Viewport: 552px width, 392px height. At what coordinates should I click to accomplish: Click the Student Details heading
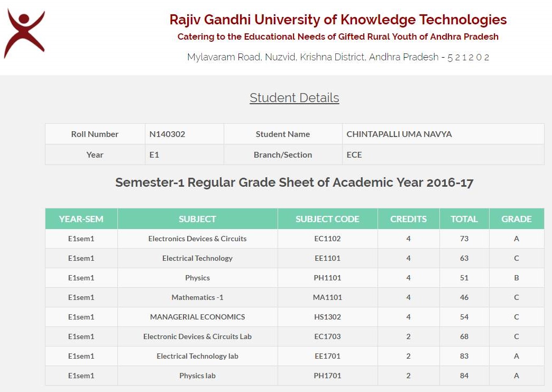coord(294,98)
